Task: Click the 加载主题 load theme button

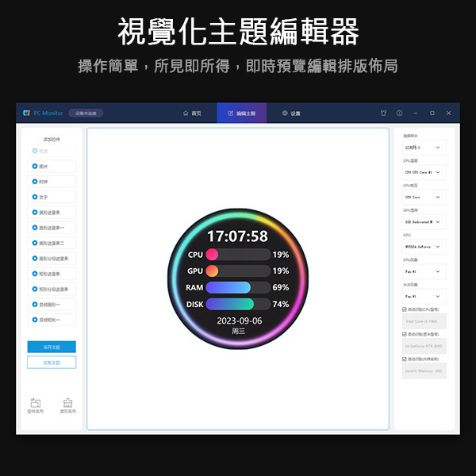Action: click(x=52, y=363)
